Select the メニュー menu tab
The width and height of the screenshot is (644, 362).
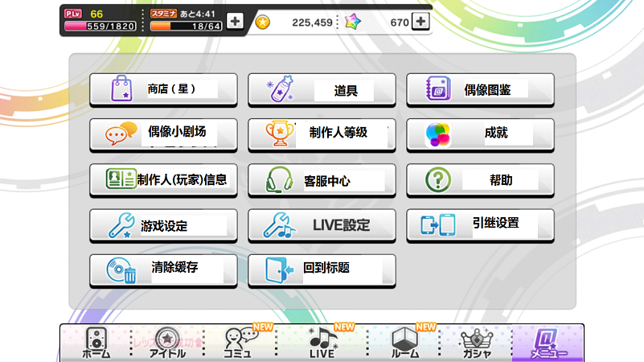548,343
